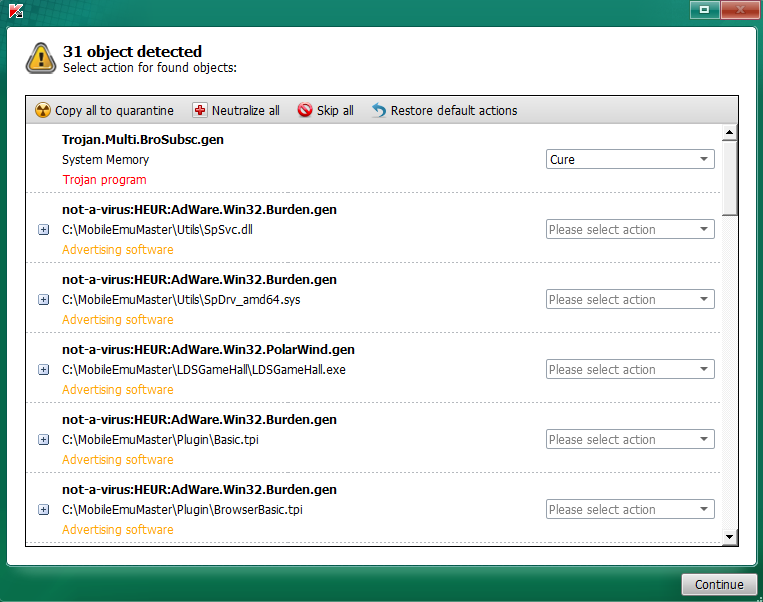This screenshot has width=763, height=602.
Task: Expand the SpDrv_amd64.sys entry
Action: click(44, 300)
